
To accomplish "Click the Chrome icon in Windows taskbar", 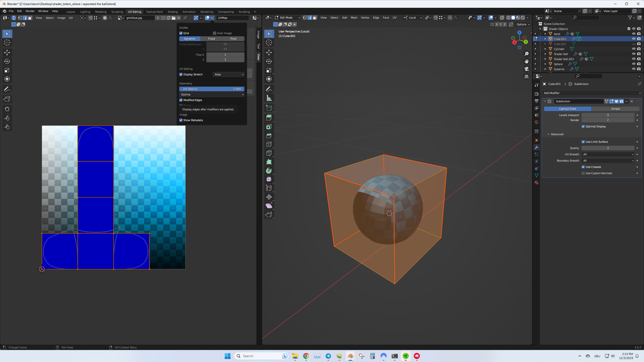I will click(306, 356).
